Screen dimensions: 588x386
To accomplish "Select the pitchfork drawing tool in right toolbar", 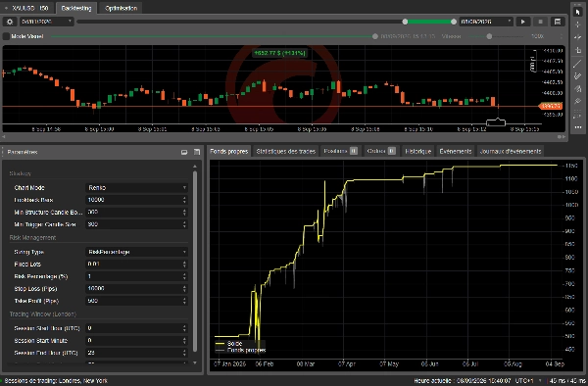I will click(577, 102).
